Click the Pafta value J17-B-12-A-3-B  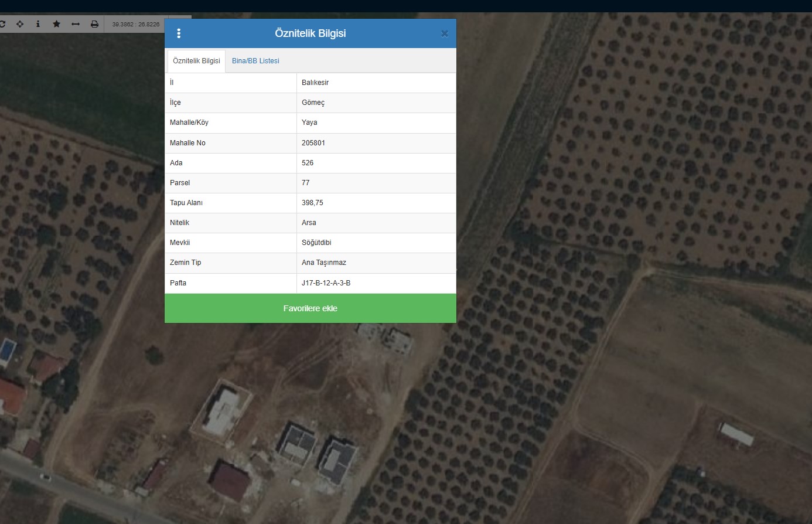click(x=326, y=283)
